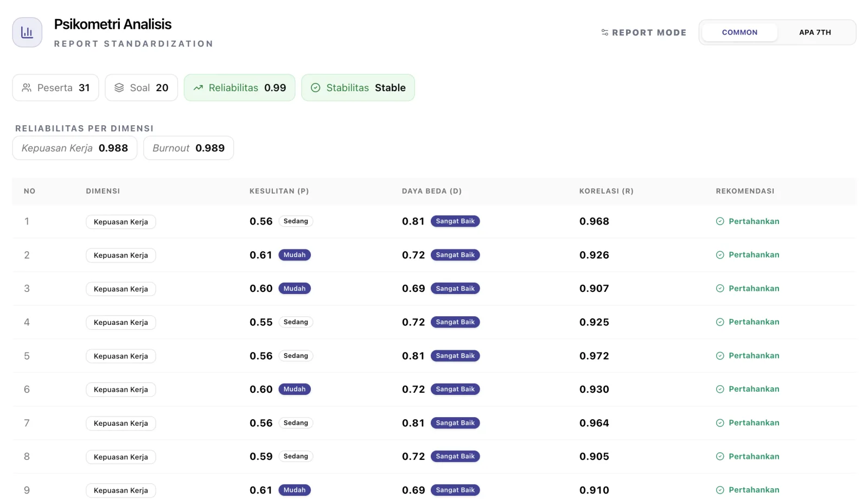Click the Stabilitas Stable summary badge

coord(358,88)
